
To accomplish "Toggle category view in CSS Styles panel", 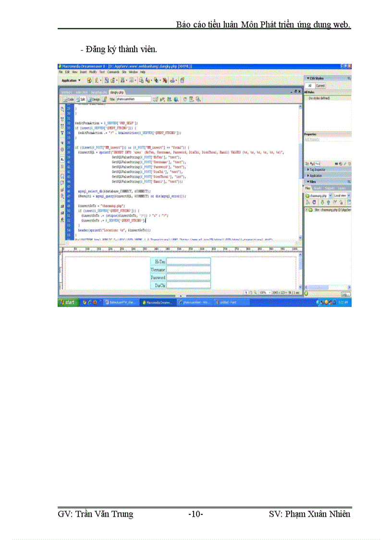I will coord(307,163).
